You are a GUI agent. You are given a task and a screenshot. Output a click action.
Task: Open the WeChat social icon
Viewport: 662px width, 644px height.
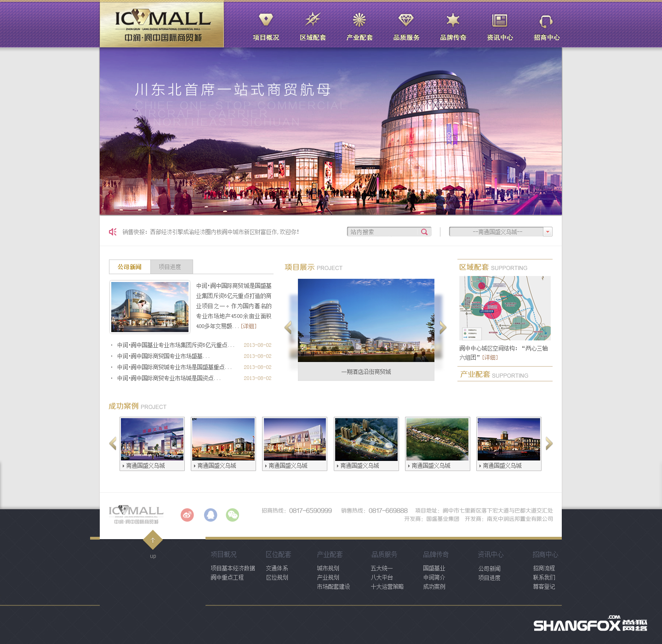[233, 515]
